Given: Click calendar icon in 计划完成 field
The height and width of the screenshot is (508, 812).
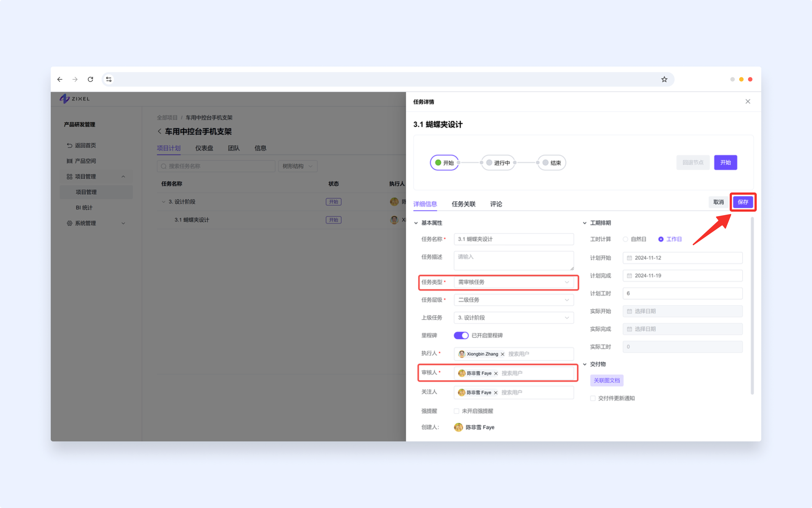Looking at the screenshot, I should tap(630, 276).
